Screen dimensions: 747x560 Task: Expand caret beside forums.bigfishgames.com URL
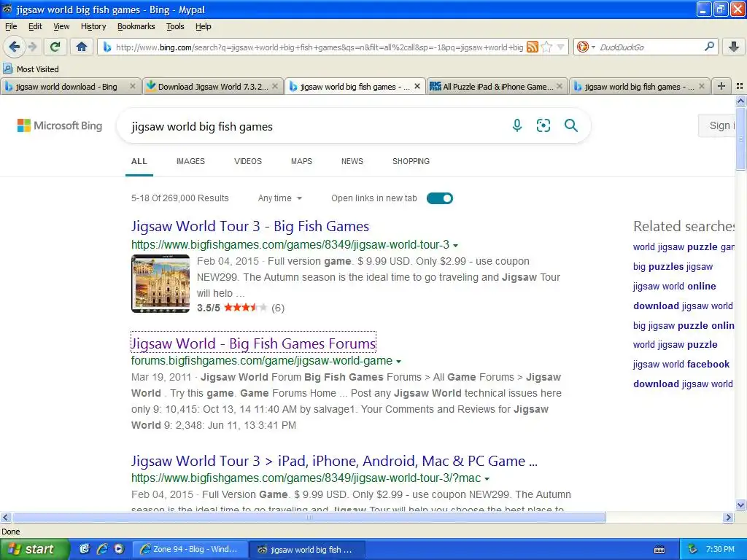(399, 362)
